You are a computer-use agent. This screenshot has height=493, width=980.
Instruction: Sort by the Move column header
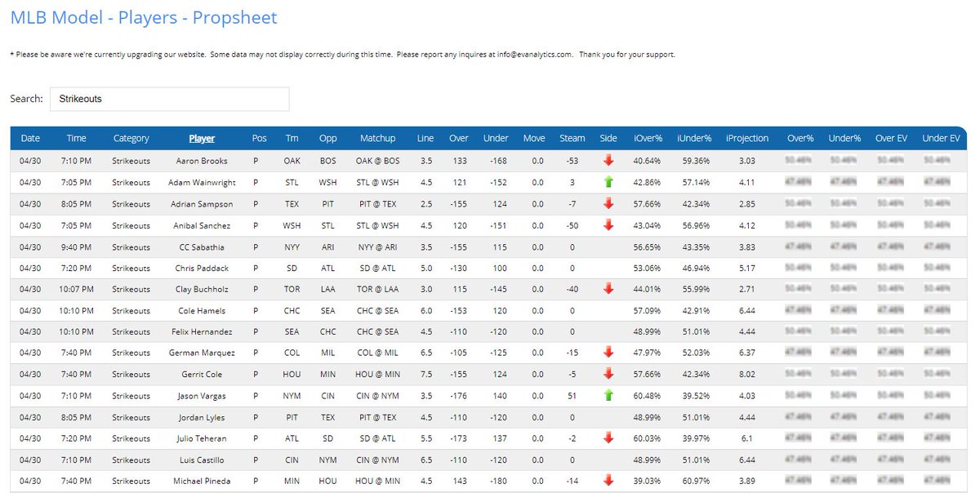point(534,138)
